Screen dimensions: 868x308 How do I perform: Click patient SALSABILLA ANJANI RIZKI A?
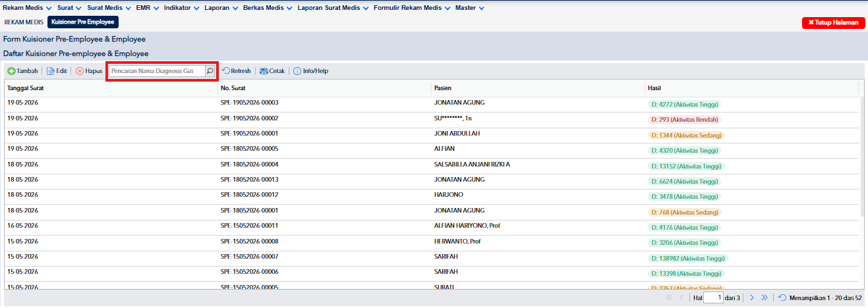[472, 164]
